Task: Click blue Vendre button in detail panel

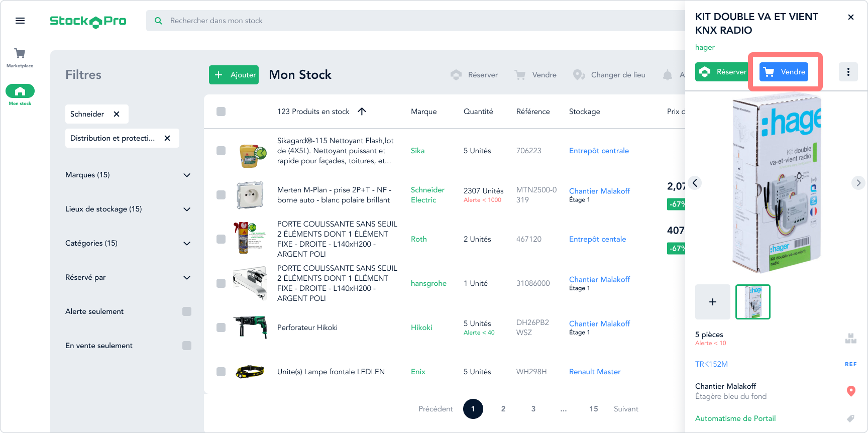Action: click(784, 72)
